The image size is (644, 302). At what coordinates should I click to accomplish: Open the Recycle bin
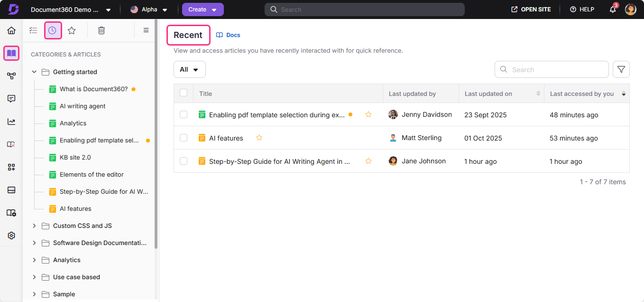tap(101, 30)
